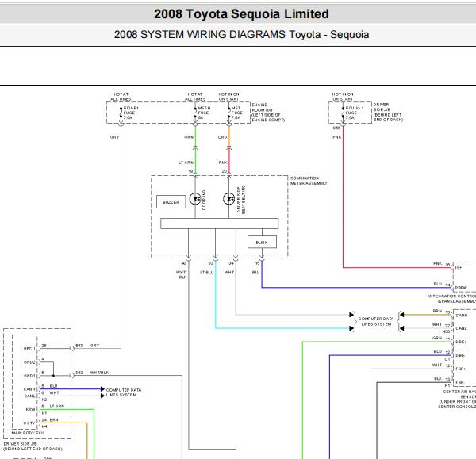
Task: Select the '2008 SYSTEM WIRING DIAGRAMS Toyota - Sequoia' subtitle
Action: (x=241, y=34)
